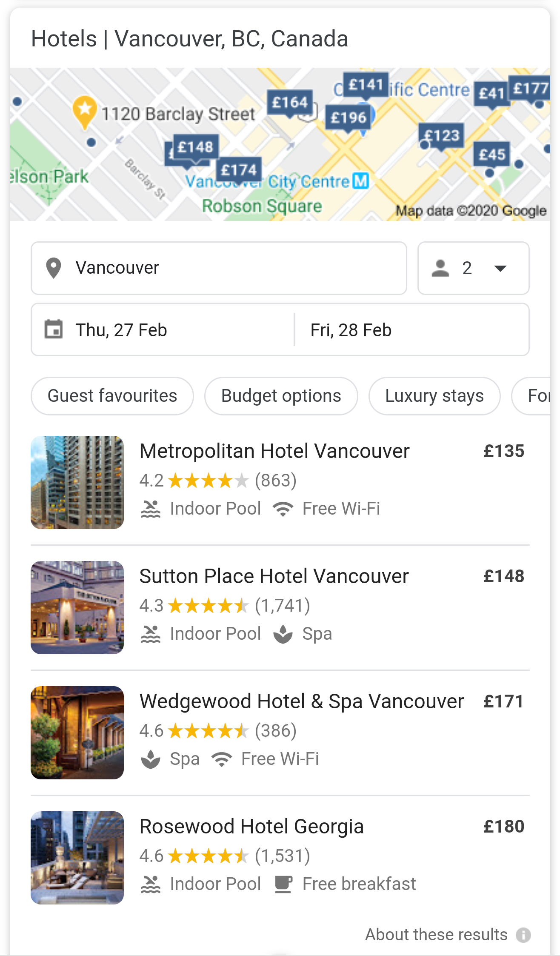Select the £196 map price marker
Screen dimensions: 560x956
tap(349, 117)
